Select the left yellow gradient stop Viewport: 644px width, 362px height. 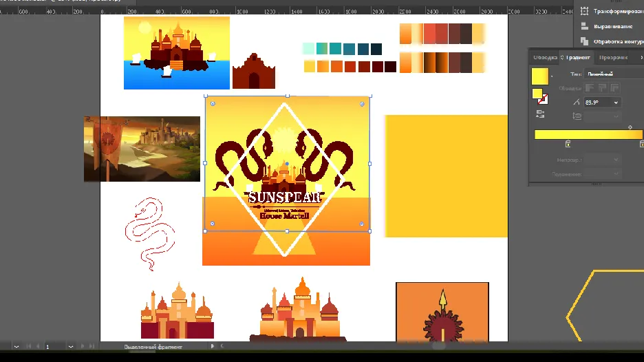(x=568, y=143)
